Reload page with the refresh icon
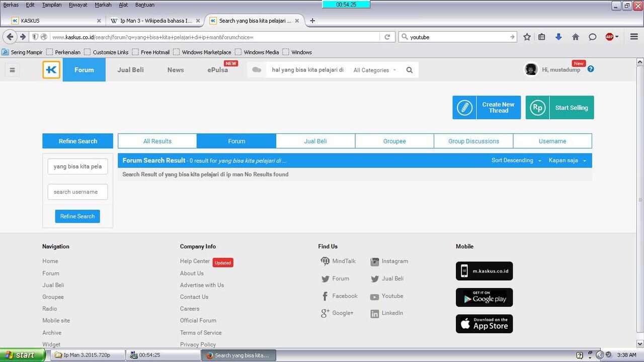Image resolution: width=644 pixels, height=362 pixels. 387,37
